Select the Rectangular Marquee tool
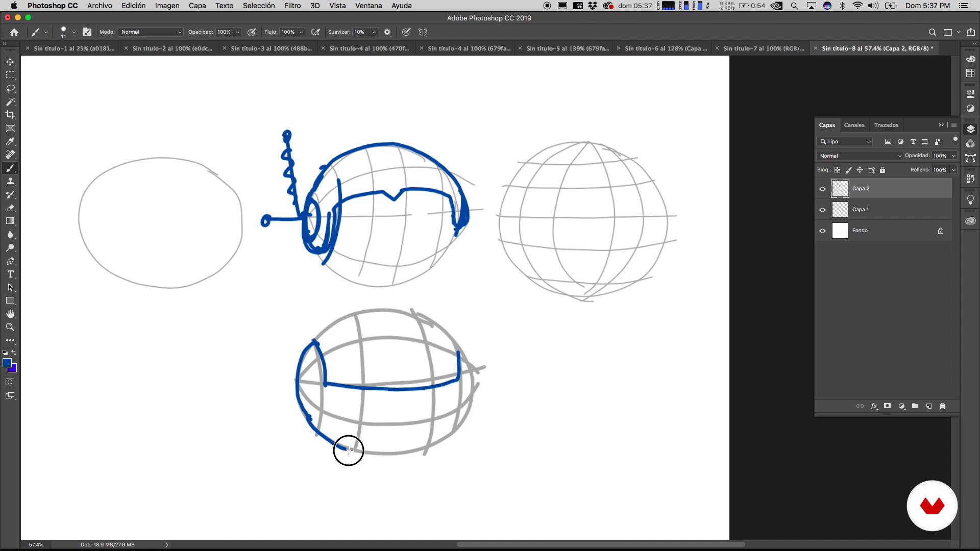980x551 pixels. point(10,75)
